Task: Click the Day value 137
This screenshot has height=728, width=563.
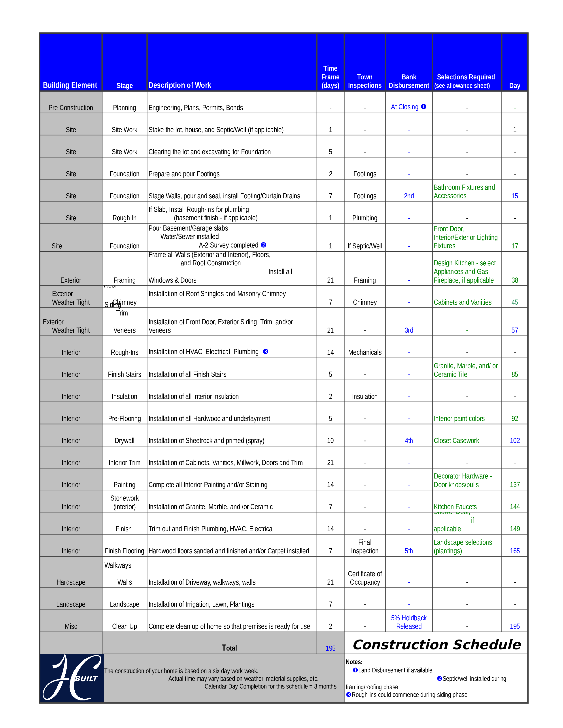Action: click(515, 485)
